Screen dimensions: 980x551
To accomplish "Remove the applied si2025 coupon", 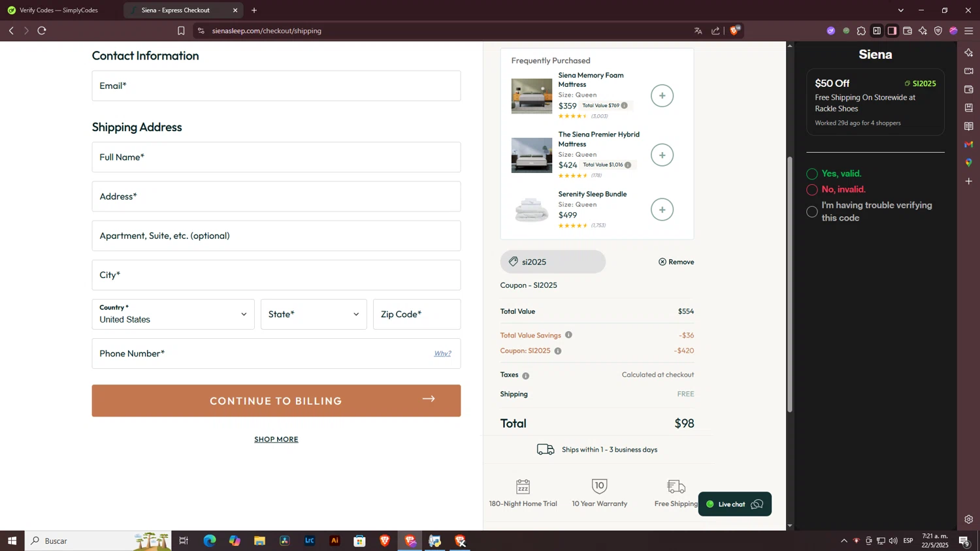I will tap(676, 262).
